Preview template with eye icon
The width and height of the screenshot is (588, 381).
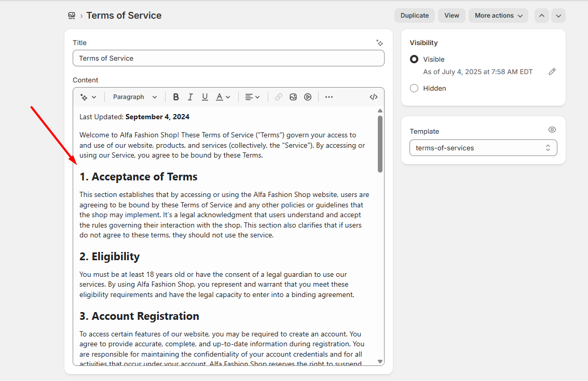click(x=552, y=130)
